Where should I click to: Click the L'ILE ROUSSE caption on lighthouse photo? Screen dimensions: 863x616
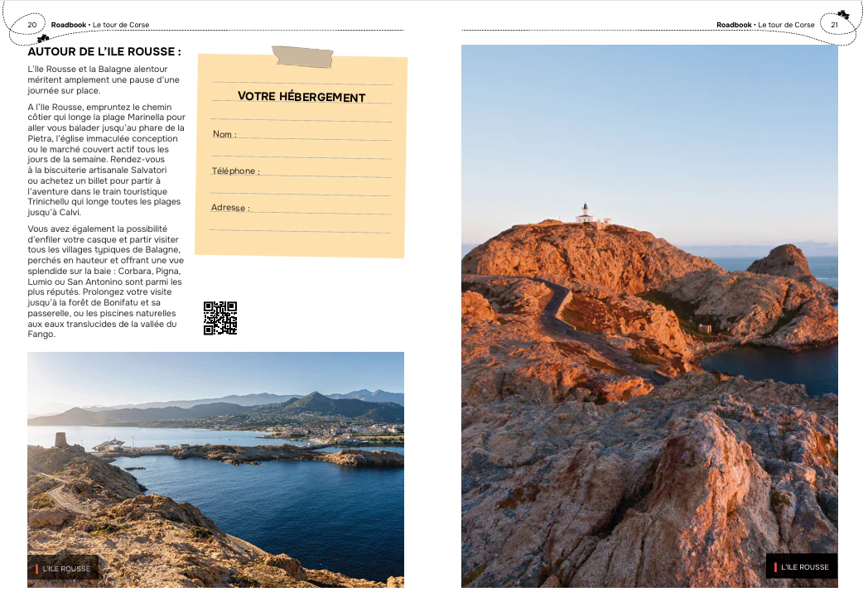click(x=802, y=566)
